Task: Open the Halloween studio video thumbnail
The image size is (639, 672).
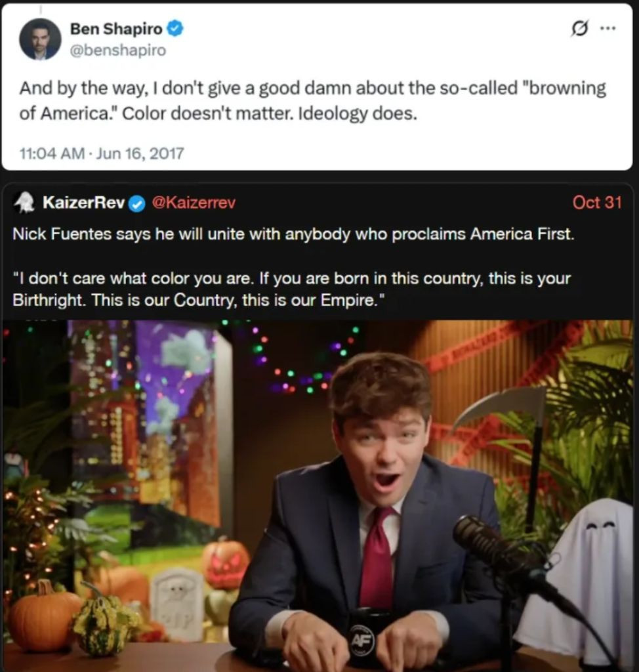Action: [x=318, y=496]
